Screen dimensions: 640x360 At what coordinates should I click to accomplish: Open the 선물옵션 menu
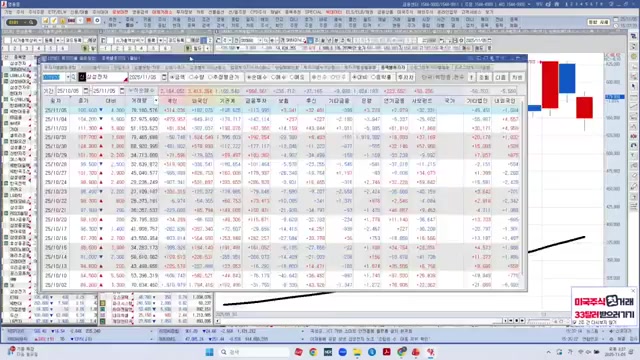(x=216, y=12)
